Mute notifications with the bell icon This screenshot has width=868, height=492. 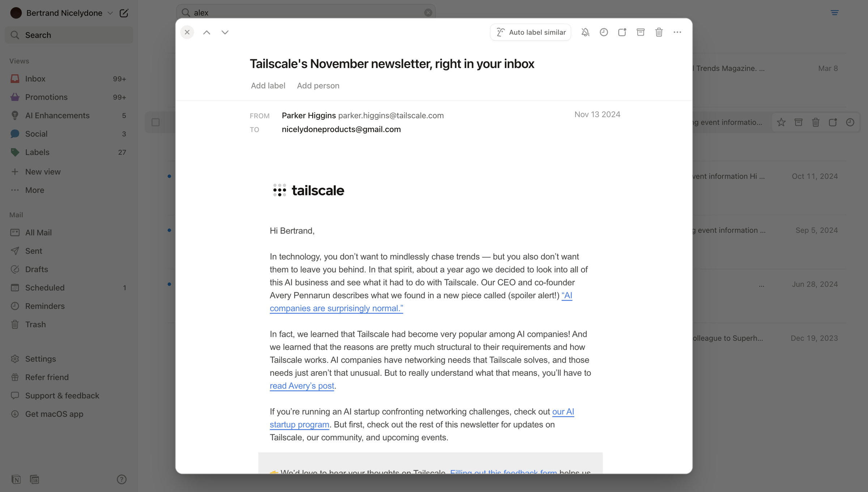tap(585, 32)
